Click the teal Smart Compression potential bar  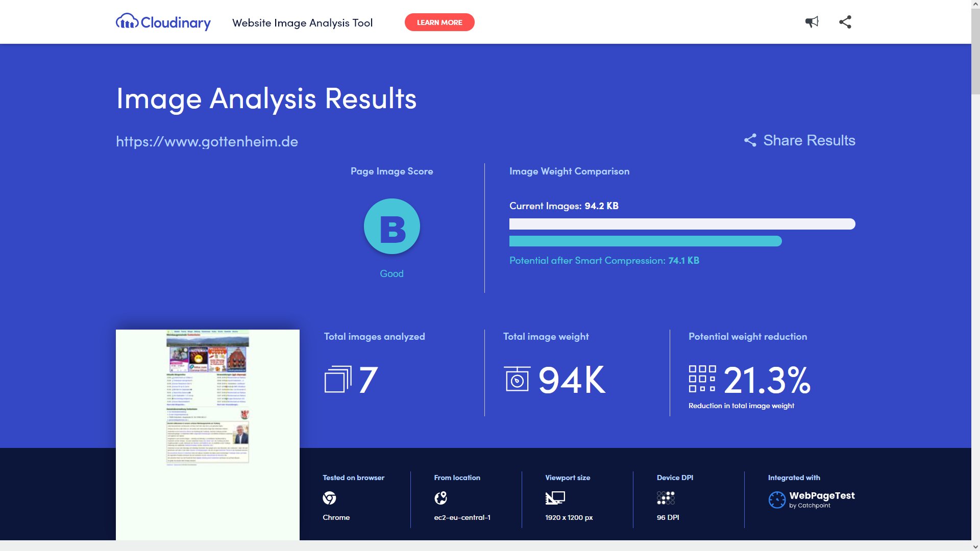[645, 241]
